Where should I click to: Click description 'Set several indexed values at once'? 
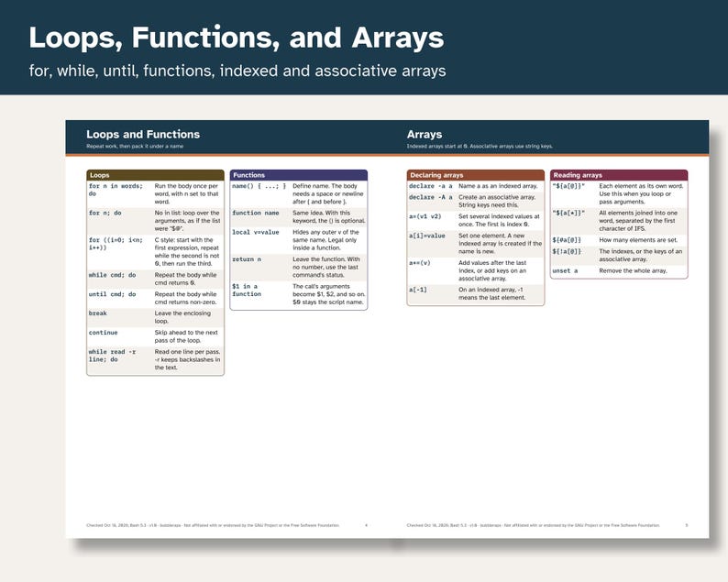pyautogui.click(x=499, y=221)
